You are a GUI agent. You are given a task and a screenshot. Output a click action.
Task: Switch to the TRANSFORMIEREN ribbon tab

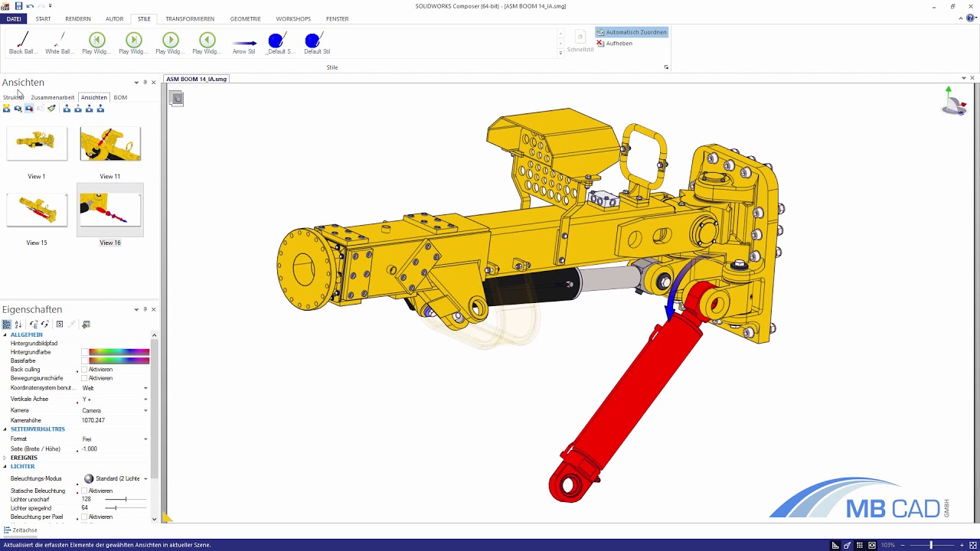(190, 18)
